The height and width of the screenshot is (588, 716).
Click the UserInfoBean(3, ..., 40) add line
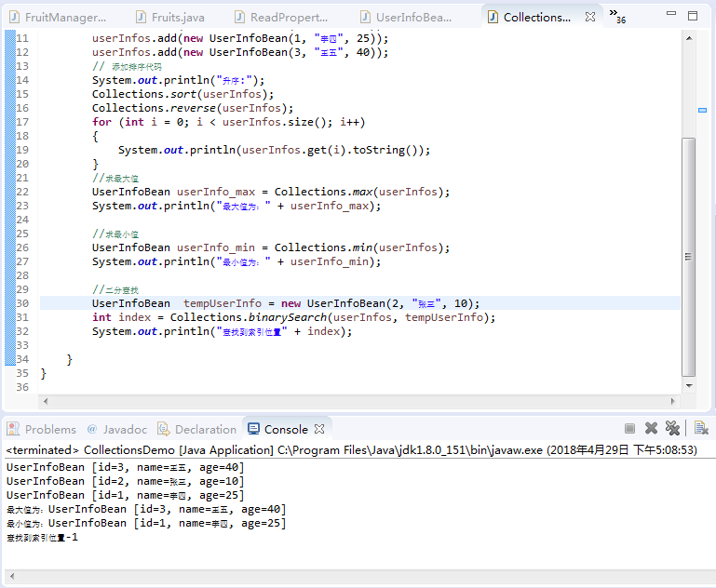[240, 52]
